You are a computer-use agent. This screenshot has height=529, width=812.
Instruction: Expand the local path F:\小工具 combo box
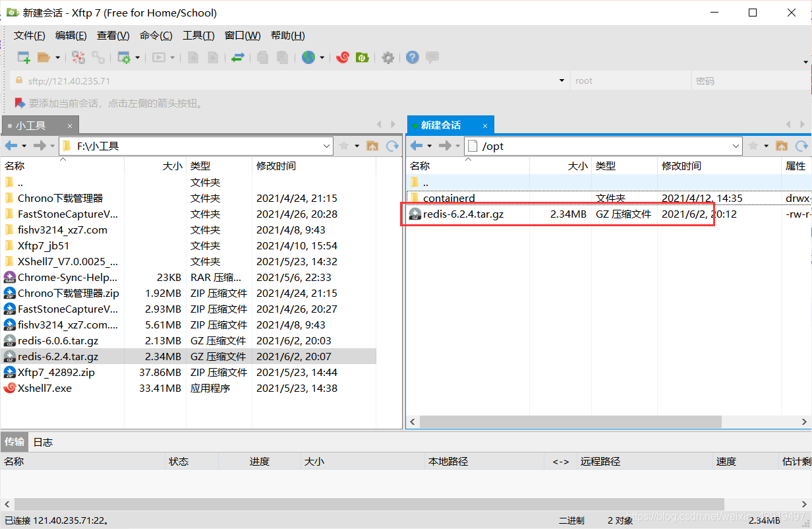pyautogui.click(x=328, y=146)
